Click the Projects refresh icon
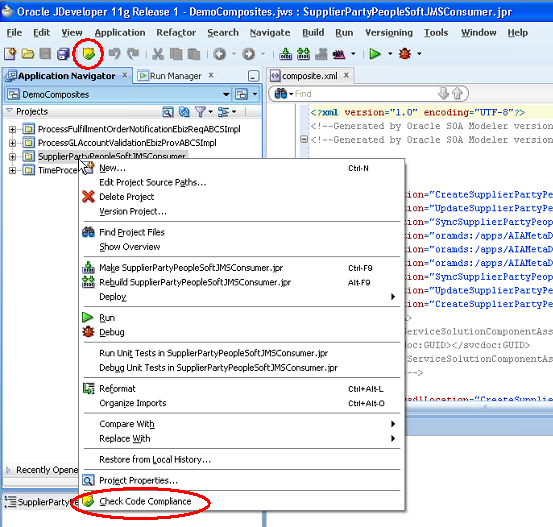553x527 pixels. pos(184,112)
